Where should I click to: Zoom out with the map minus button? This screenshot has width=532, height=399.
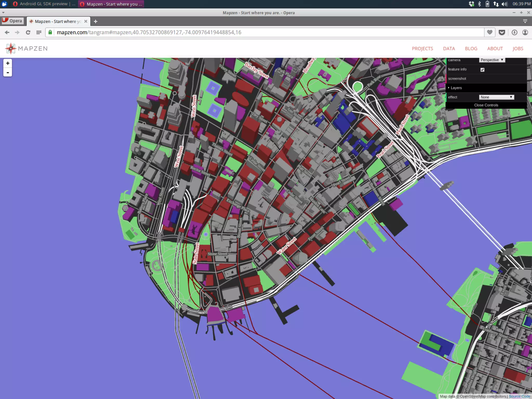[8, 72]
